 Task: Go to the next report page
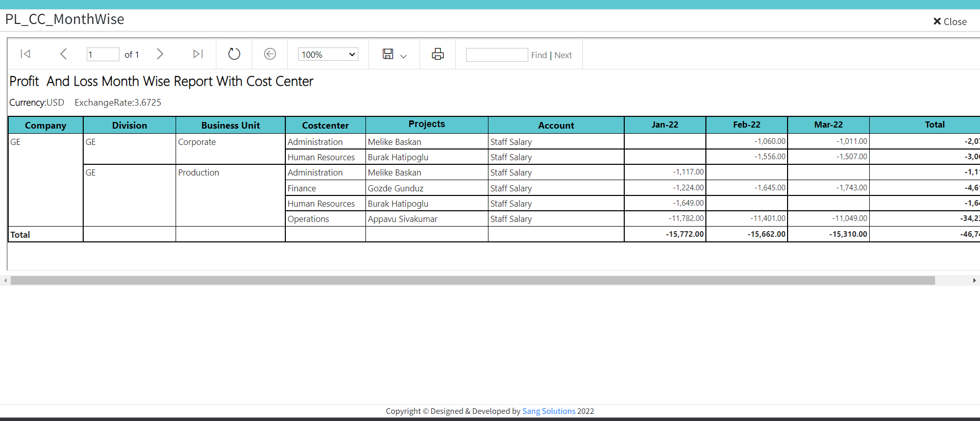click(160, 54)
